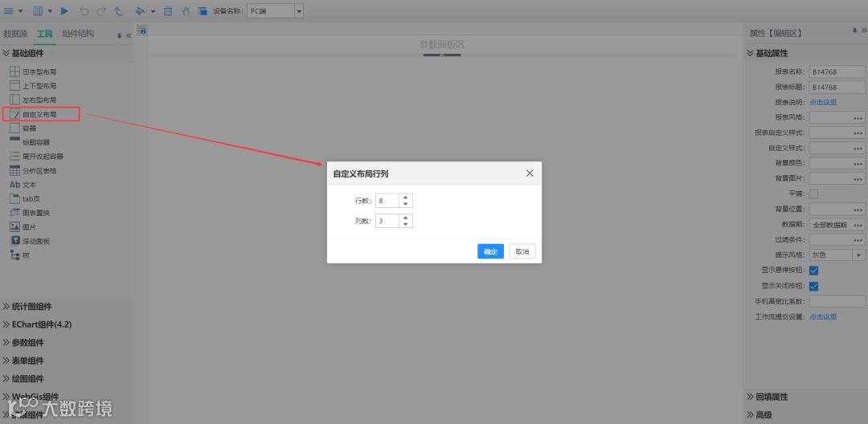The height and width of the screenshot is (424, 868).
Task: Run the report with the play icon
Action: (64, 10)
